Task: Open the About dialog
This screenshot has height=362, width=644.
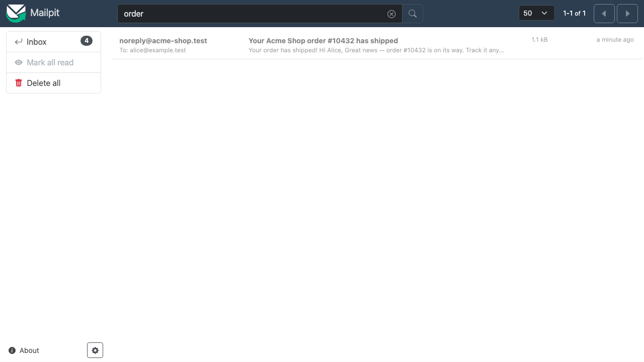Action: (24, 350)
